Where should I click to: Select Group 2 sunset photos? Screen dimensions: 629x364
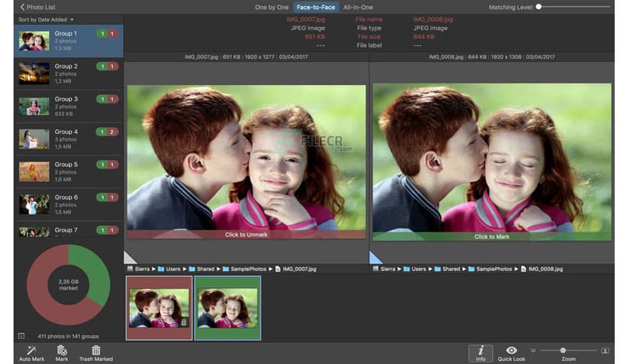point(68,74)
